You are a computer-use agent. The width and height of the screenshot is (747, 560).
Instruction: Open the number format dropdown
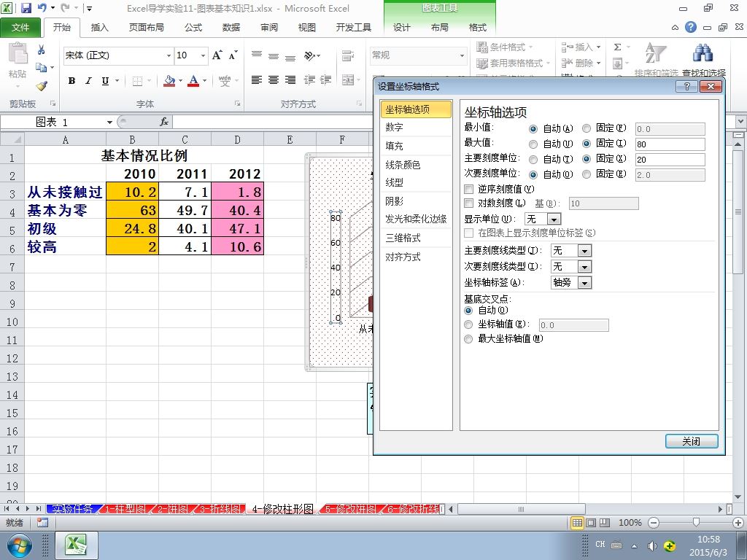(462, 55)
